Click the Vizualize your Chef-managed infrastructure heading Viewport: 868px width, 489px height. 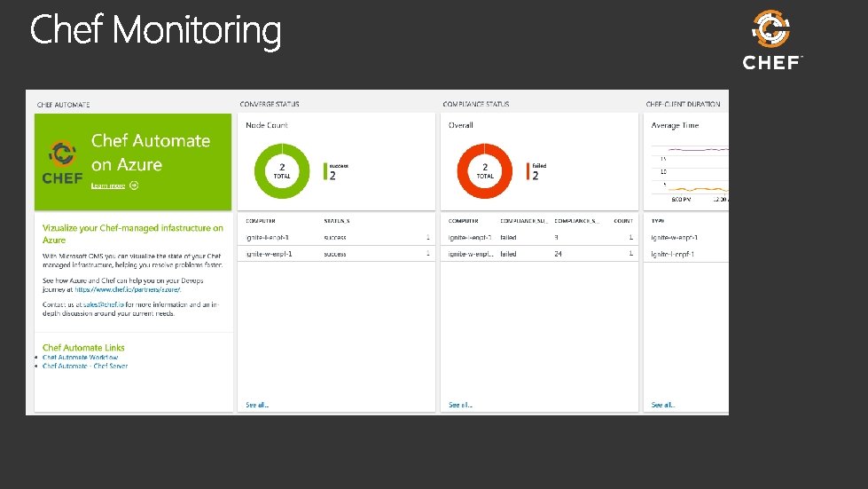click(x=133, y=233)
